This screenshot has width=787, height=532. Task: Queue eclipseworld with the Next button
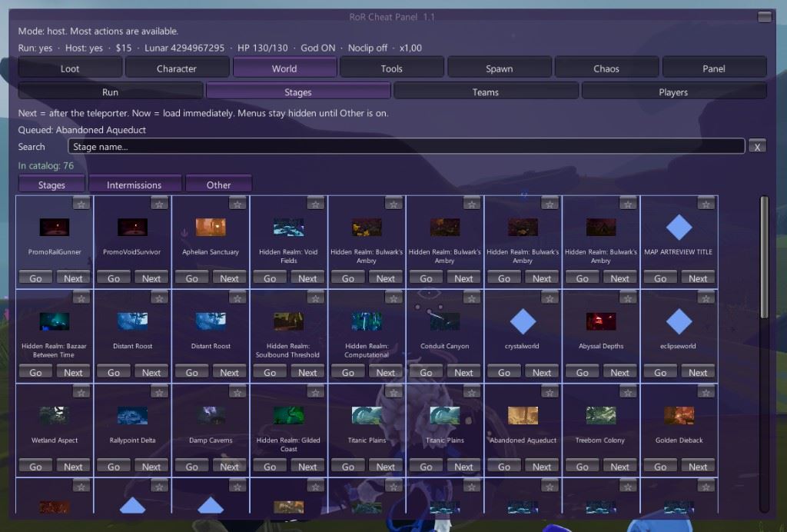pos(698,372)
